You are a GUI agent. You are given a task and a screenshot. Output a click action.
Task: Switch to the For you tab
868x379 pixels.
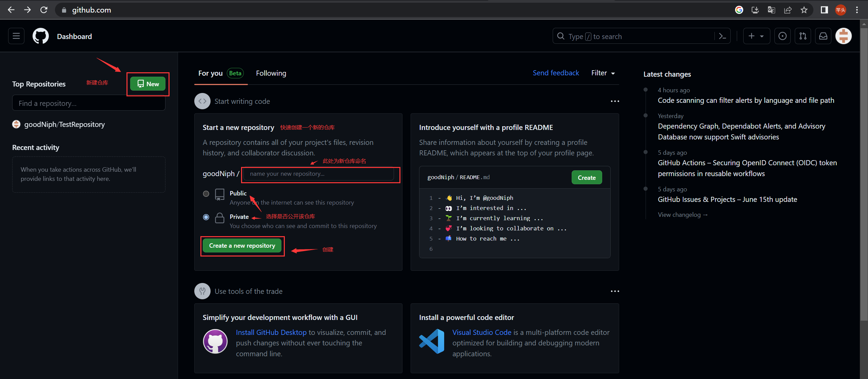(221, 73)
